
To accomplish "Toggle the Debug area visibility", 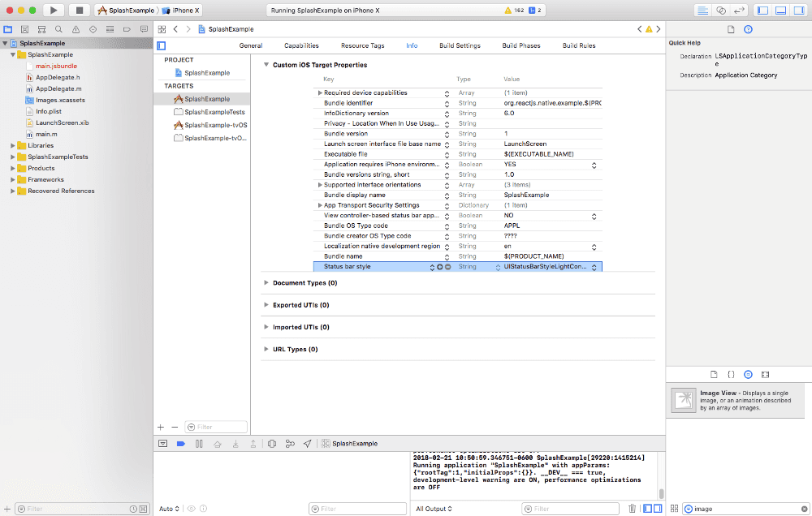I will point(781,10).
